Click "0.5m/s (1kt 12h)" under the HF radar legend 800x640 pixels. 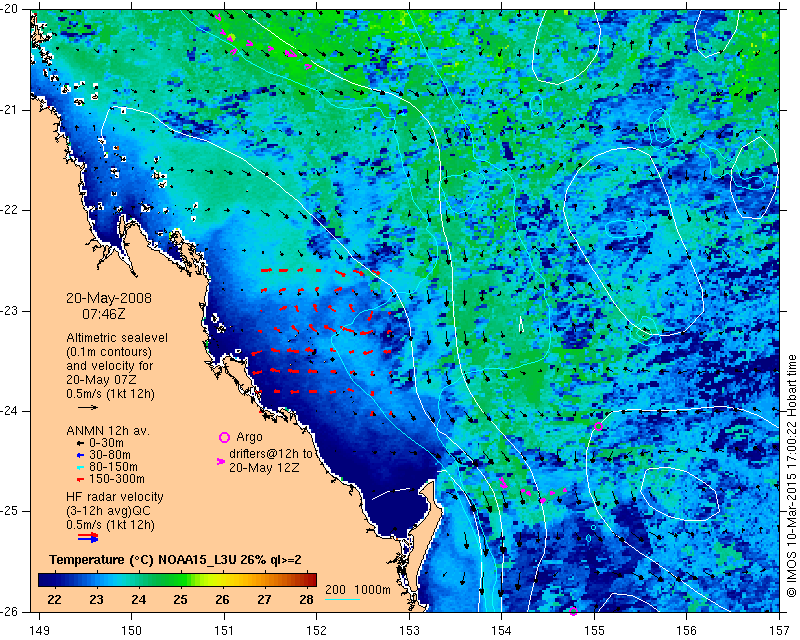[110, 525]
